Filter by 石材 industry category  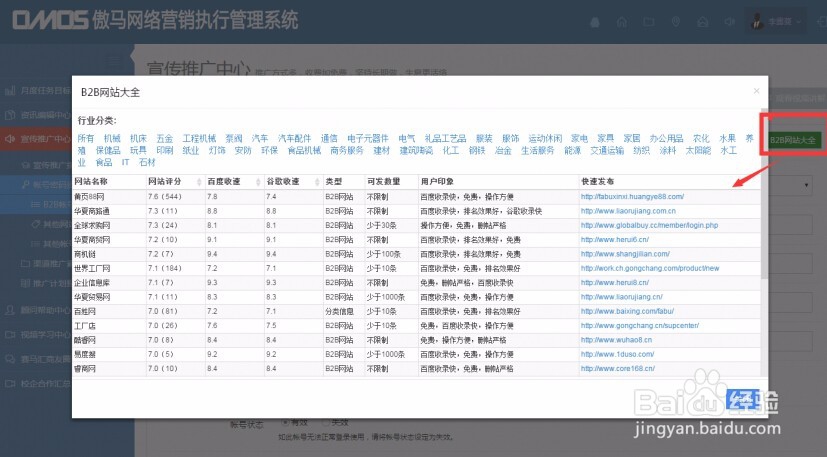coord(147,163)
